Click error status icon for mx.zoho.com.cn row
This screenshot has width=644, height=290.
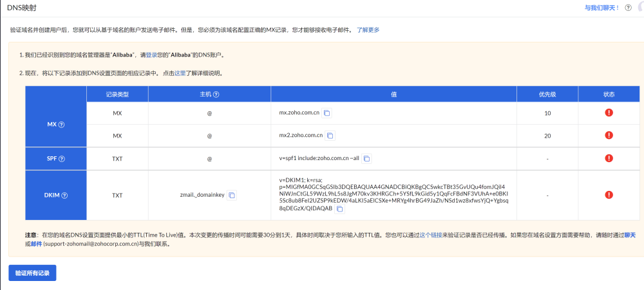pyautogui.click(x=609, y=113)
